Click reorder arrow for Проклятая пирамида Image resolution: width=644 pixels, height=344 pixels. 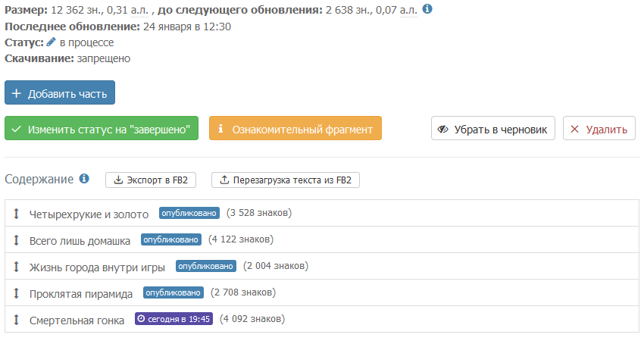click(16, 293)
